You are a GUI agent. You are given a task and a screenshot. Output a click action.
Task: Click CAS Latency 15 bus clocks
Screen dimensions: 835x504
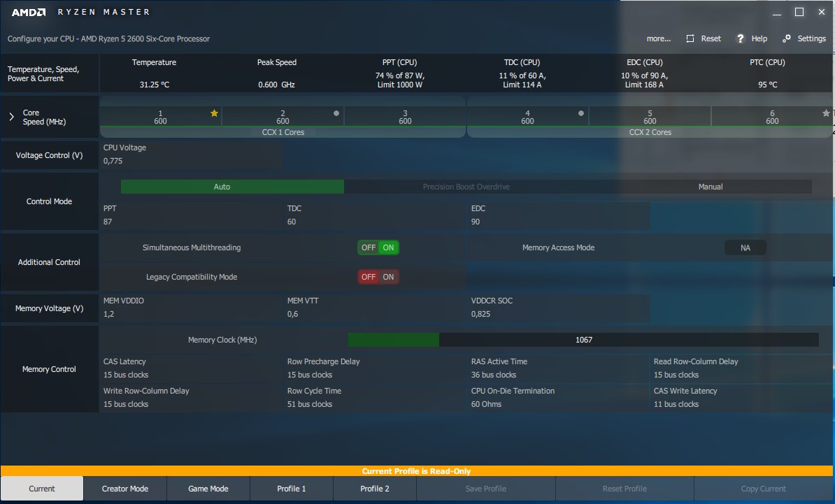[192, 368]
